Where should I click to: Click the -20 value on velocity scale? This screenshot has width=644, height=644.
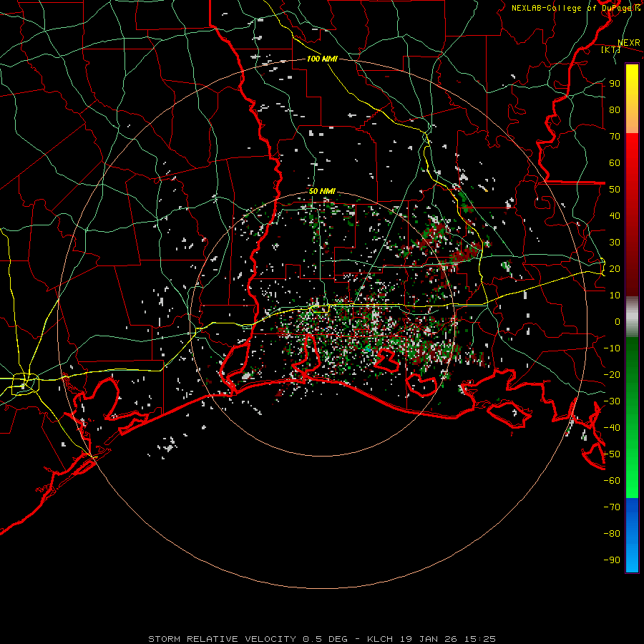coord(612,375)
